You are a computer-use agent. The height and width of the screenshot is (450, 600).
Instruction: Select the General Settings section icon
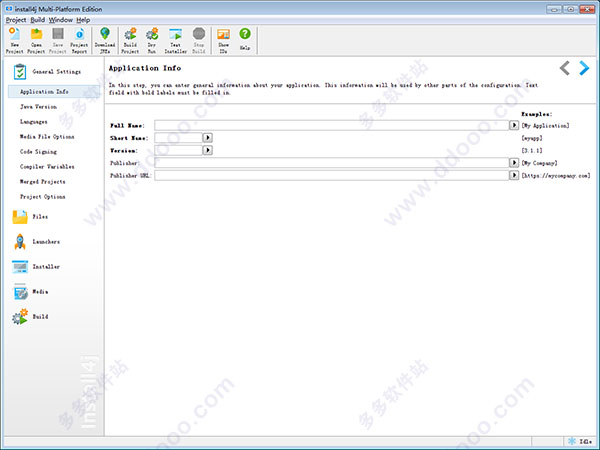pos(20,72)
